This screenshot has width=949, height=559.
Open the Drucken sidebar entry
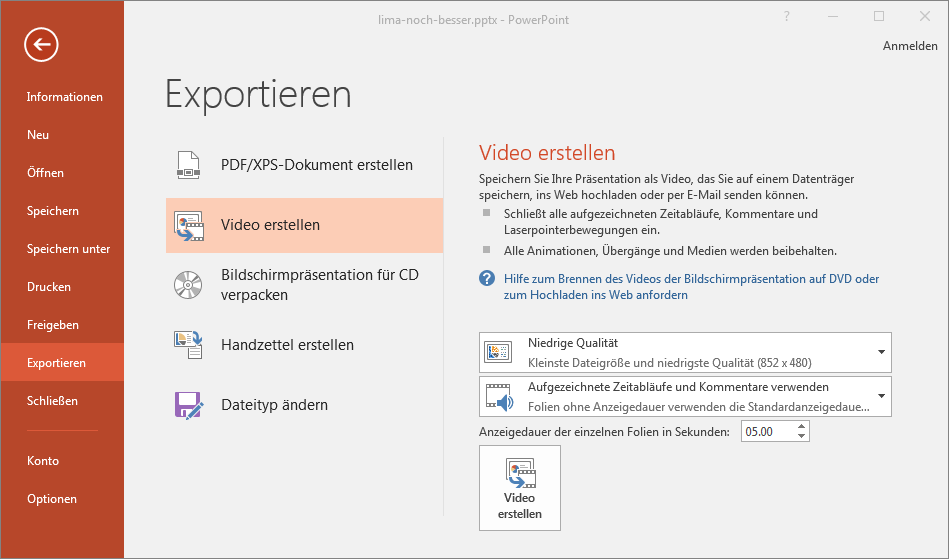point(49,287)
